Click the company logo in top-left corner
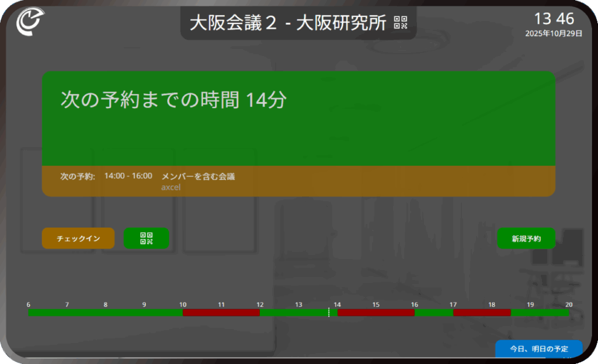 29,22
